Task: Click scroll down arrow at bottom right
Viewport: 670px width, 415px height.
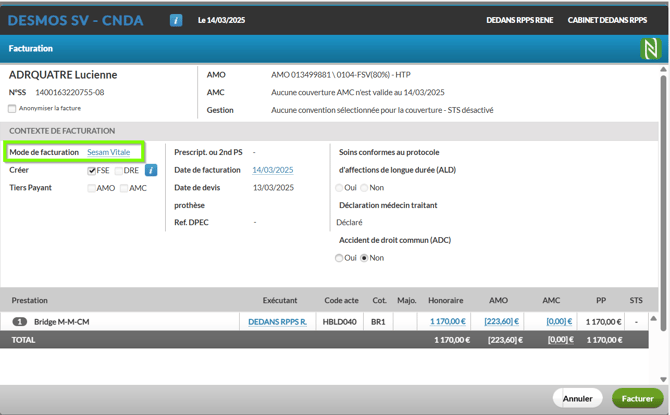Action: [663, 380]
